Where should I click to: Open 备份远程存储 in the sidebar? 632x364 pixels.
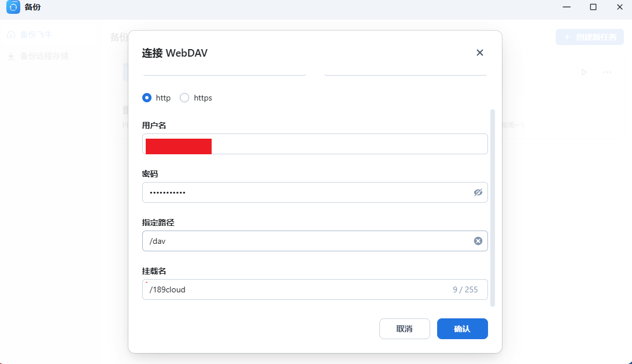click(x=44, y=56)
